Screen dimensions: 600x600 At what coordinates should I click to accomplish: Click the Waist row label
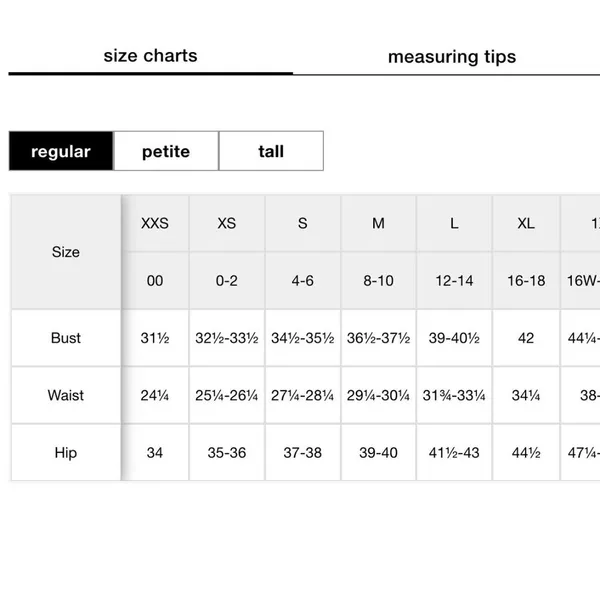(66, 395)
